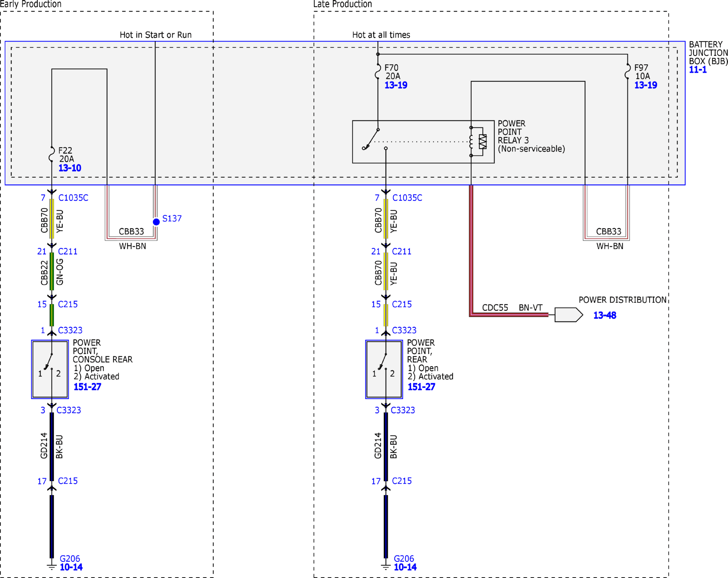Click the "Hot in Start or Run" label
Viewport: 728px width, 578px height.
156,35
